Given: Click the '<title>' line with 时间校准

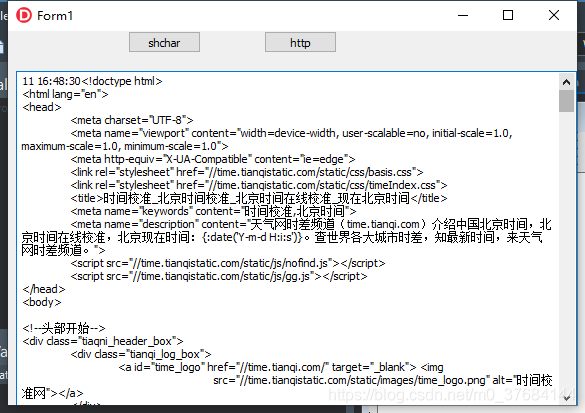Looking at the screenshot, I should [259, 198].
